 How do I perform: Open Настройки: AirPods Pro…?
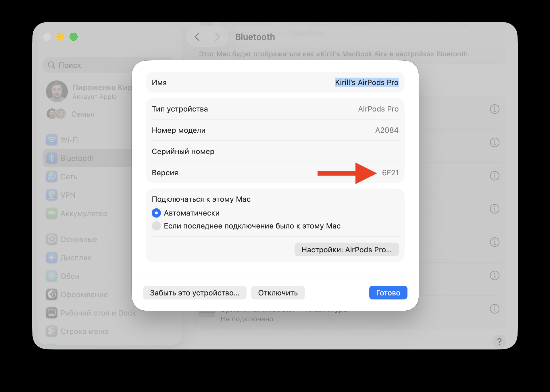tap(346, 249)
